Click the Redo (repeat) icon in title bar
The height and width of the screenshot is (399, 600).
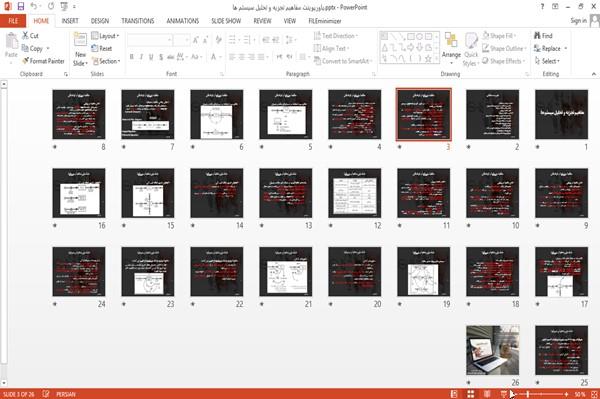pyautogui.click(x=51, y=7)
